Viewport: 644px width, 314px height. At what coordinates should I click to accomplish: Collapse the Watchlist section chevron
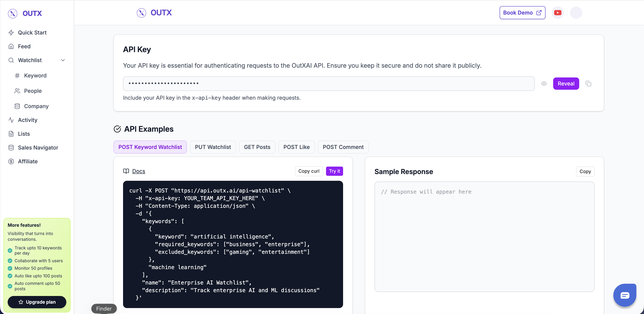pyautogui.click(x=63, y=60)
